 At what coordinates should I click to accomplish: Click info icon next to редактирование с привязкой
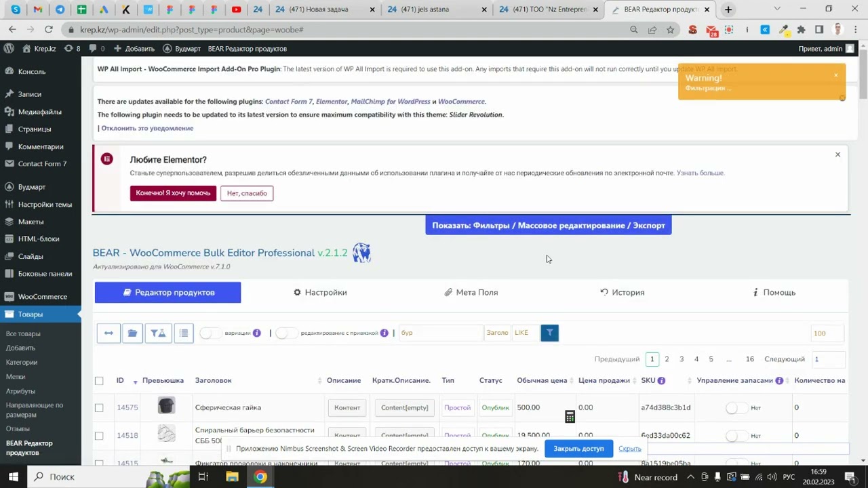point(384,333)
